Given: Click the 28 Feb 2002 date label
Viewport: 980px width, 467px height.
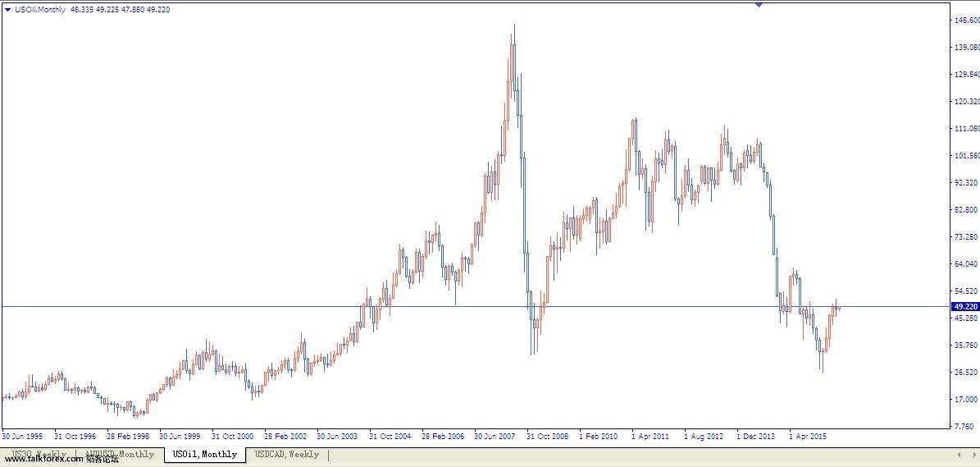Looking at the screenshot, I should [285, 437].
